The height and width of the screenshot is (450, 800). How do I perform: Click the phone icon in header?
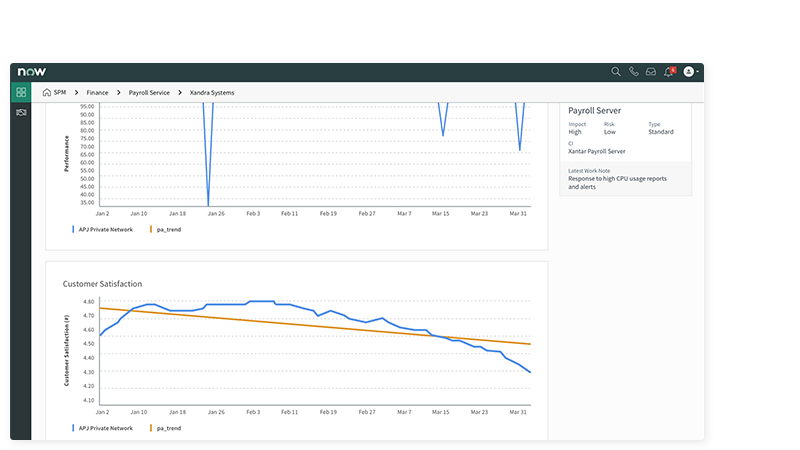coord(634,72)
